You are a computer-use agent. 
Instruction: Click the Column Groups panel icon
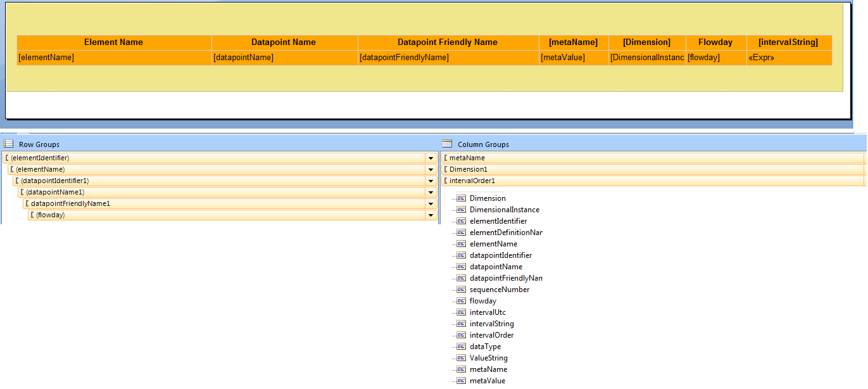[447, 144]
